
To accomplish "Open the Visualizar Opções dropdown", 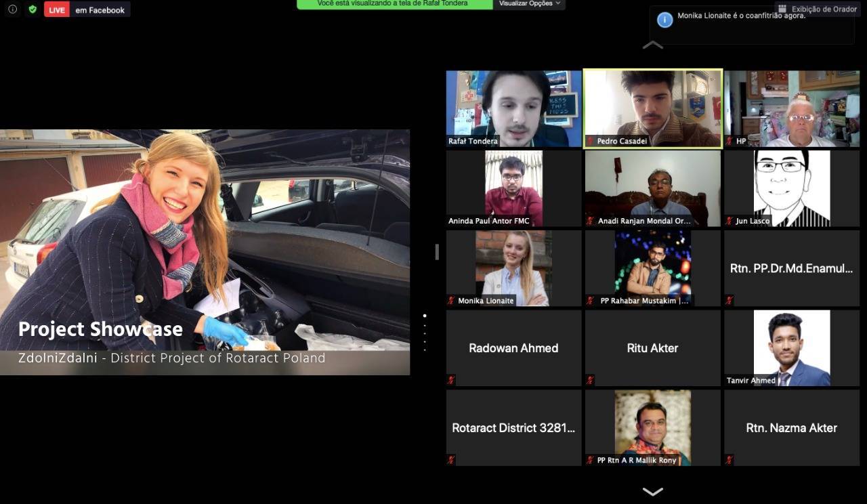I will point(530,4).
